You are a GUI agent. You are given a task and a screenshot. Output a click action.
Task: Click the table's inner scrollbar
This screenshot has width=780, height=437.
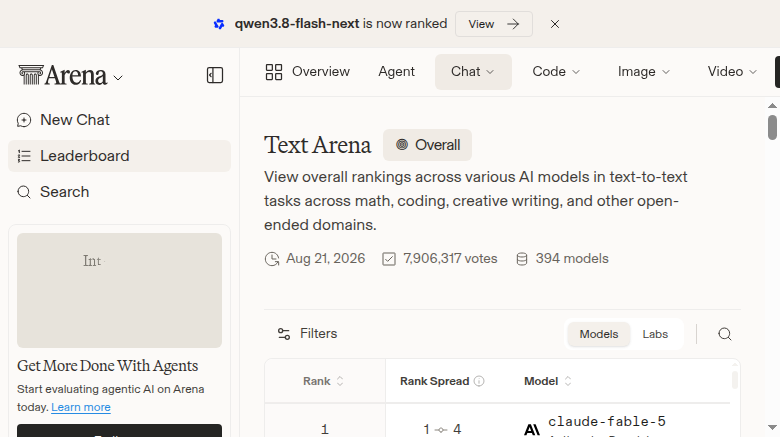[x=735, y=380]
